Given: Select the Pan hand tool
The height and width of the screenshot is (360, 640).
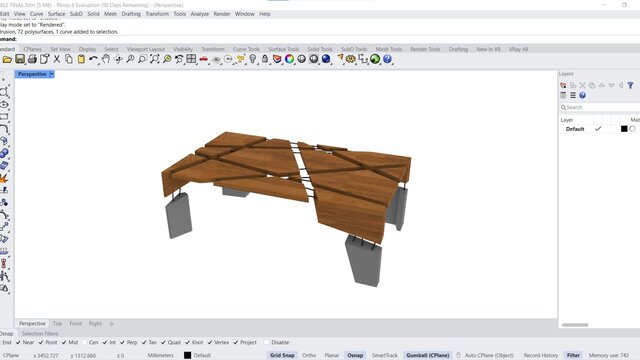Looking at the screenshot, I should point(106,59).
